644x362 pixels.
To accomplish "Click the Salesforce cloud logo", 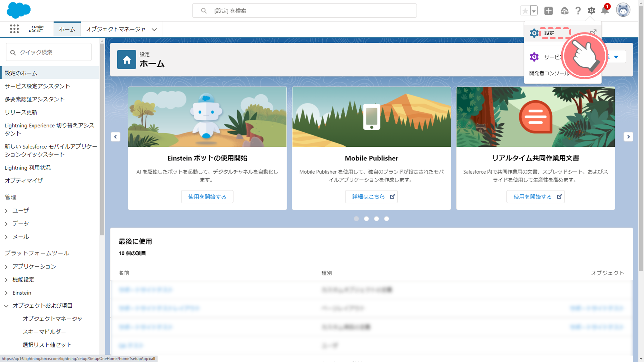I will pyautogui.click(x=18, y=10).
